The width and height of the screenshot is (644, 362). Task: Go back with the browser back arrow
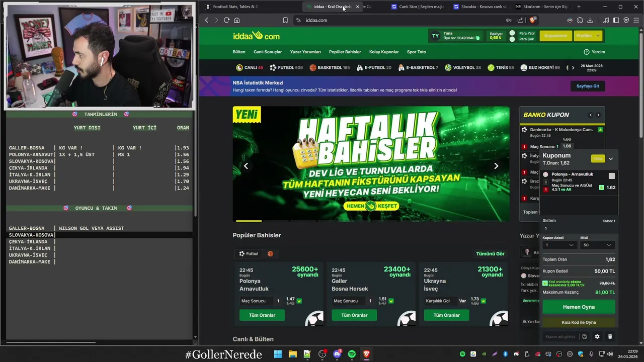coord(207,20)
